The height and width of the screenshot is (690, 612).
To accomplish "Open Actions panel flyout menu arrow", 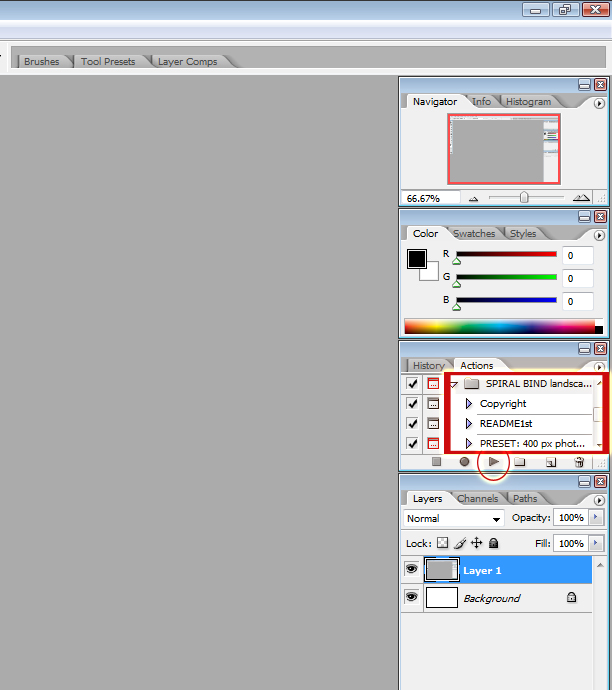I will (x=599, y=367).
